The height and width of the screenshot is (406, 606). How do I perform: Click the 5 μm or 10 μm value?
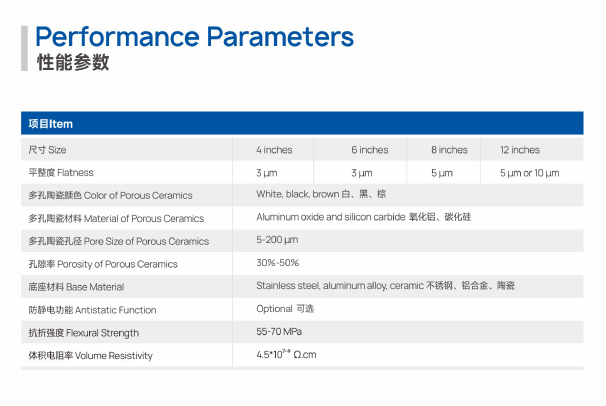point(529,173)
